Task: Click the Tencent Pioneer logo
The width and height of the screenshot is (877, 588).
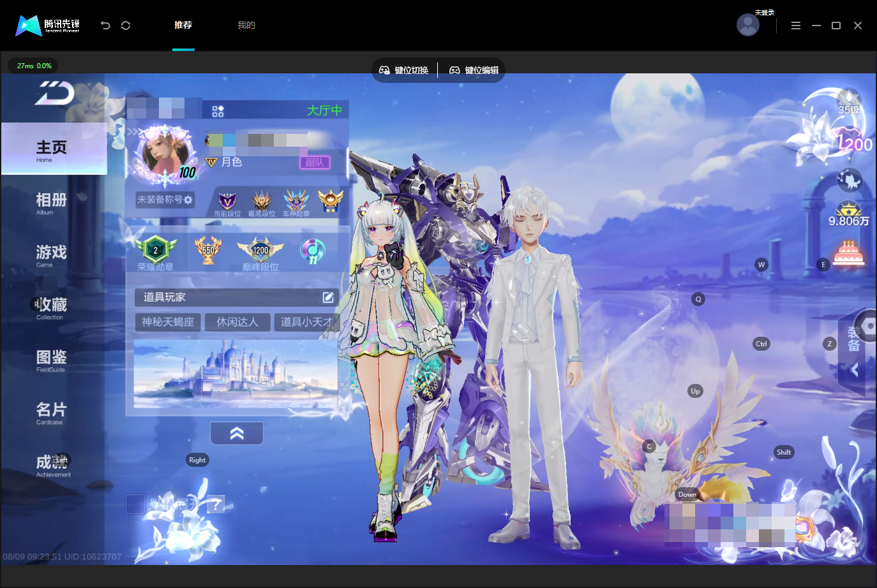Action: (48, 26)
